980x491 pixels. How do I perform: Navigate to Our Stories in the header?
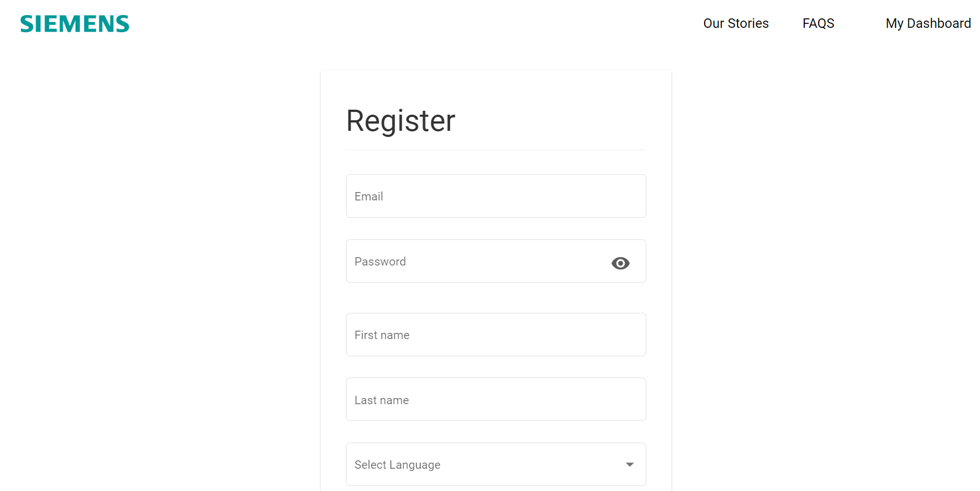click(x=735, y=23)
